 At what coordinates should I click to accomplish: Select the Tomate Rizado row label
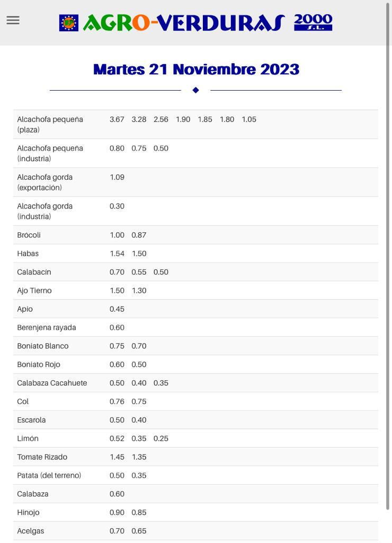click(x=42, y=457)
